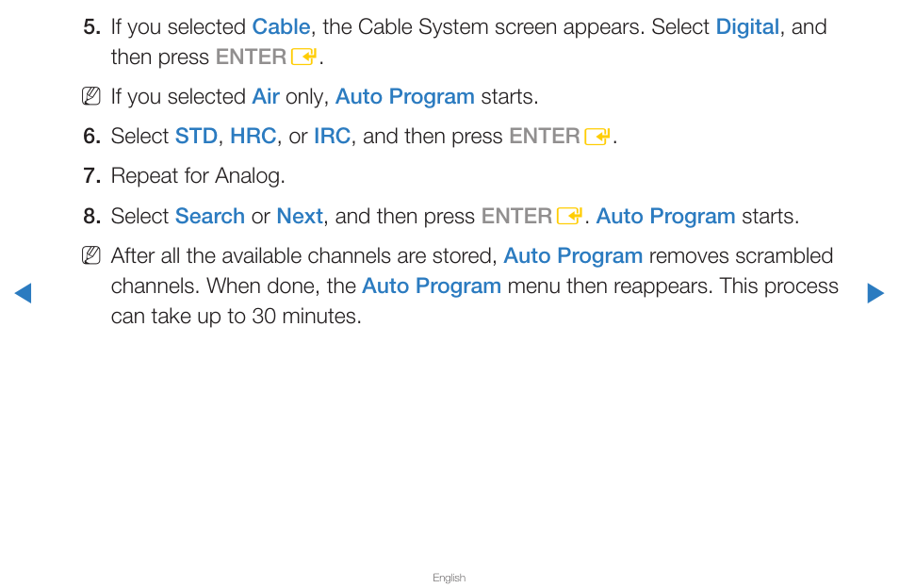Click the Search link in step 8

pyautogui.click(x=210, y=216)
